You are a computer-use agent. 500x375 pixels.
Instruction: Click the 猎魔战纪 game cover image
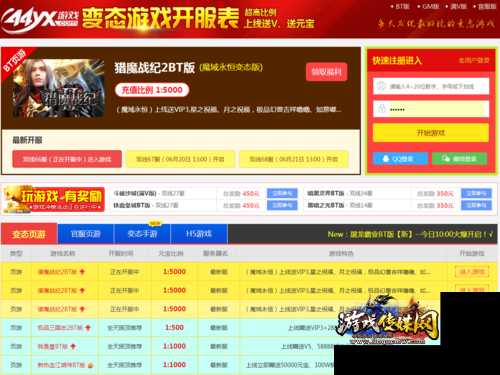58,88
